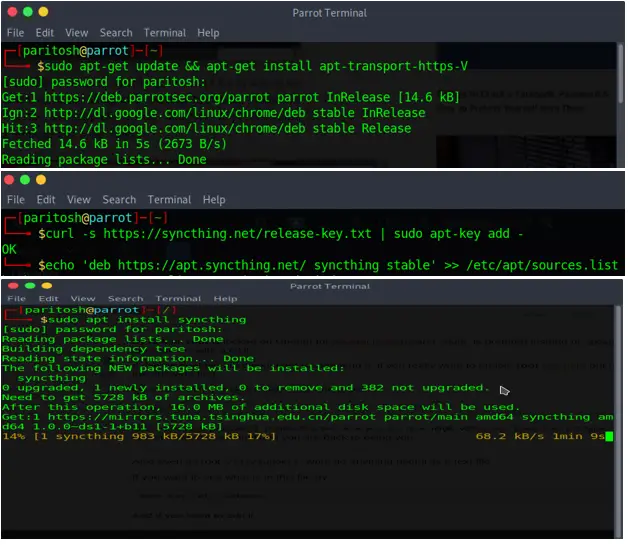Screen dimensions: 630x545
Task: Click the 'Parrot Terminal' title of top window
Action: pos(329,13)
